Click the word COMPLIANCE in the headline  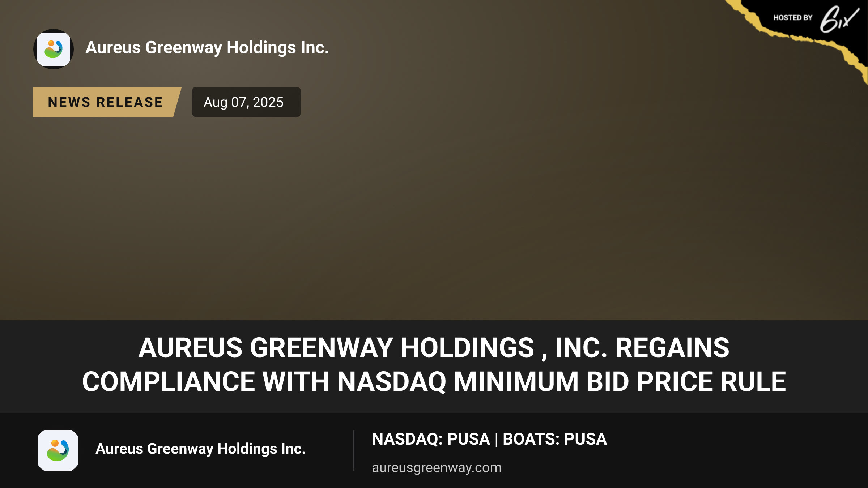click(168, 382)
